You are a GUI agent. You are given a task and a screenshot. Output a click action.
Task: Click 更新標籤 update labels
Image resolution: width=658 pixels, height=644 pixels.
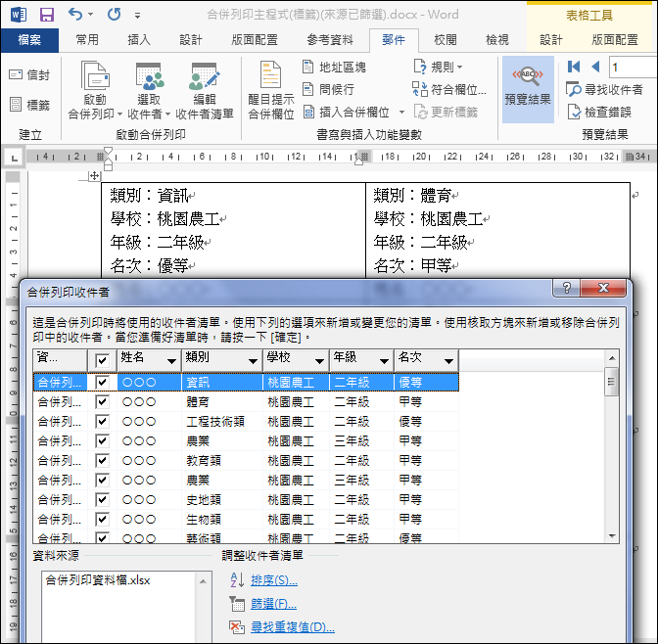point(446,112)
